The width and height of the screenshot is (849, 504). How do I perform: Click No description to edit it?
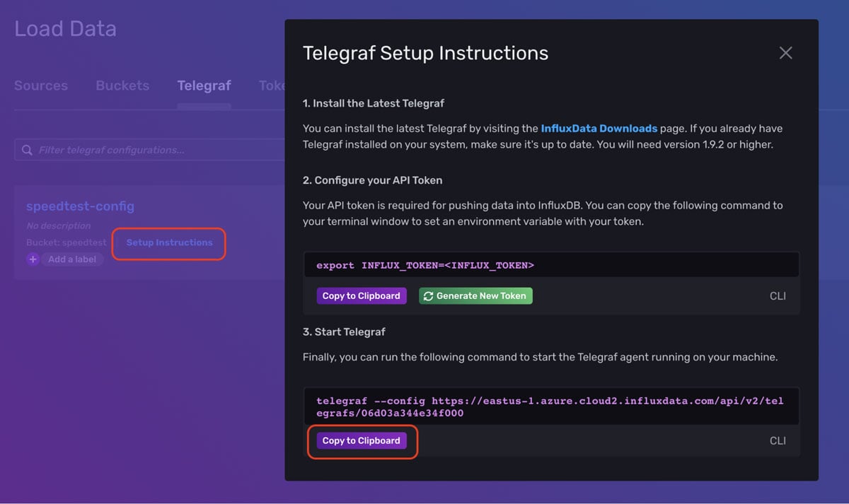tap(59, 225)
